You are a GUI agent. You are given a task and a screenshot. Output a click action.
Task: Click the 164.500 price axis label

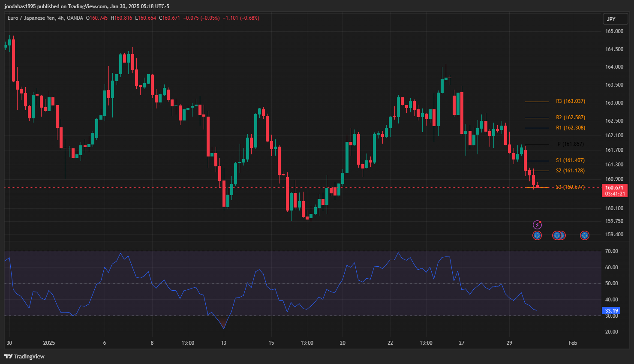[x=614, y=49]
